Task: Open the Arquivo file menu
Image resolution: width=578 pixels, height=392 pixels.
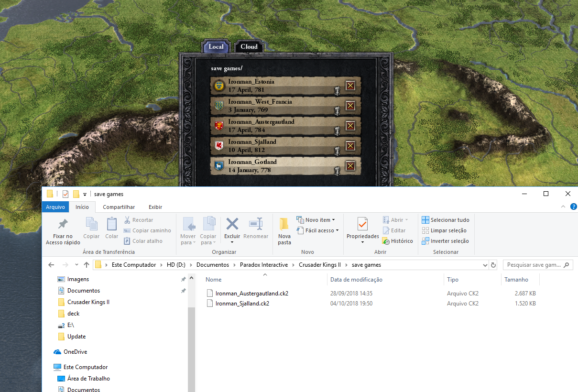Action: [x=55, y=207]
